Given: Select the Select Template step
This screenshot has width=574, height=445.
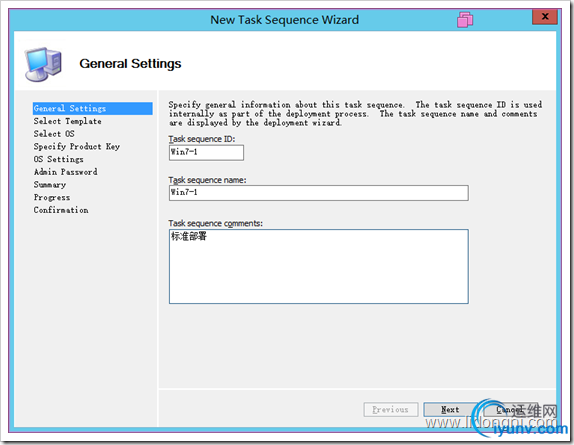Looking at the screenshot, I should click(x=68, y=121).
